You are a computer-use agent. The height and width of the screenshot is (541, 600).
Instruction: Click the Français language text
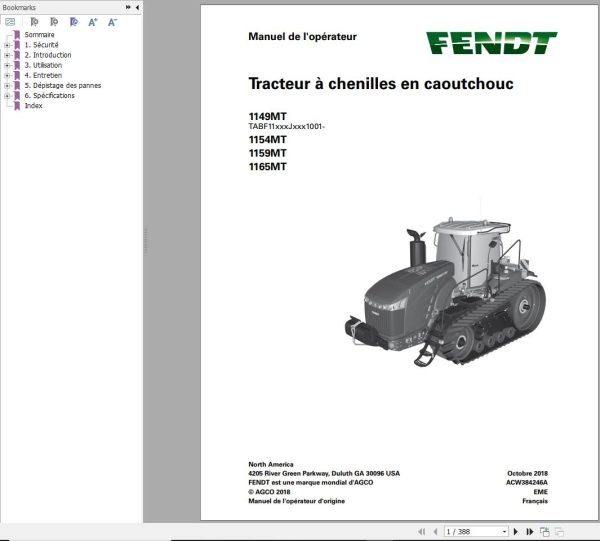pyautogui.click(x=535, y=501)
